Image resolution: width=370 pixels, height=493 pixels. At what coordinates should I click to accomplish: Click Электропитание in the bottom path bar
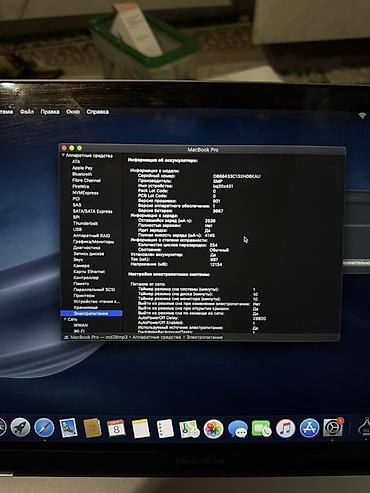(204, 337)
